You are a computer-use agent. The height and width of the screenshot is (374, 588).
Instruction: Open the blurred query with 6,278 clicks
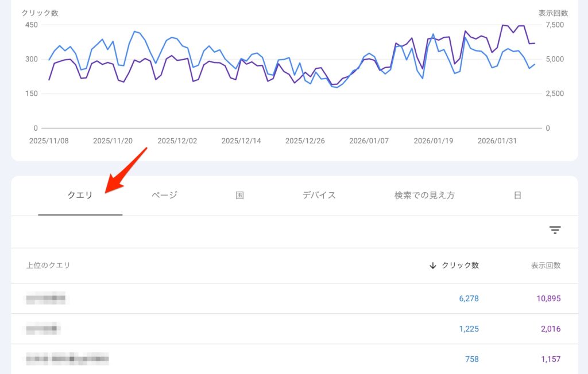[x=46, y=298]
